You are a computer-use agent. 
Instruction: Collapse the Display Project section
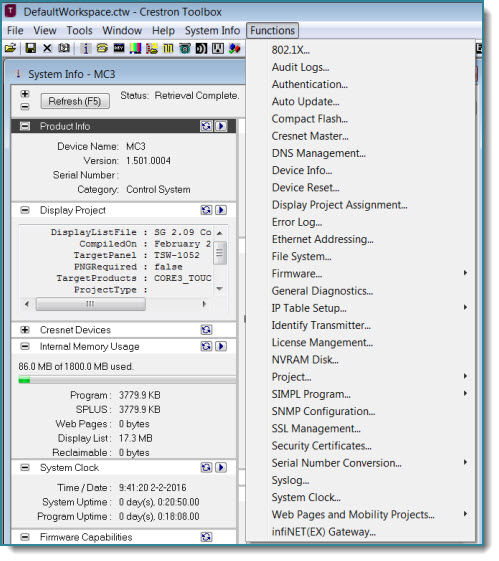click(x=25, y=210)
